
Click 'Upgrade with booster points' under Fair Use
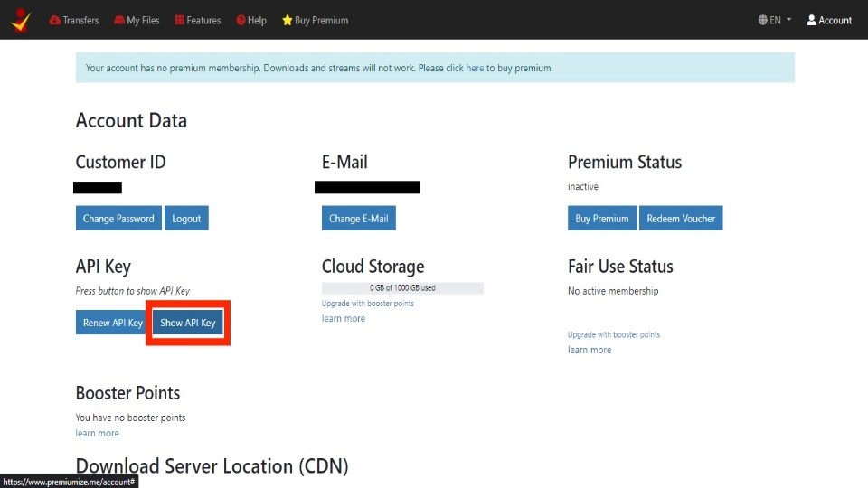click(x=614, y=334)
